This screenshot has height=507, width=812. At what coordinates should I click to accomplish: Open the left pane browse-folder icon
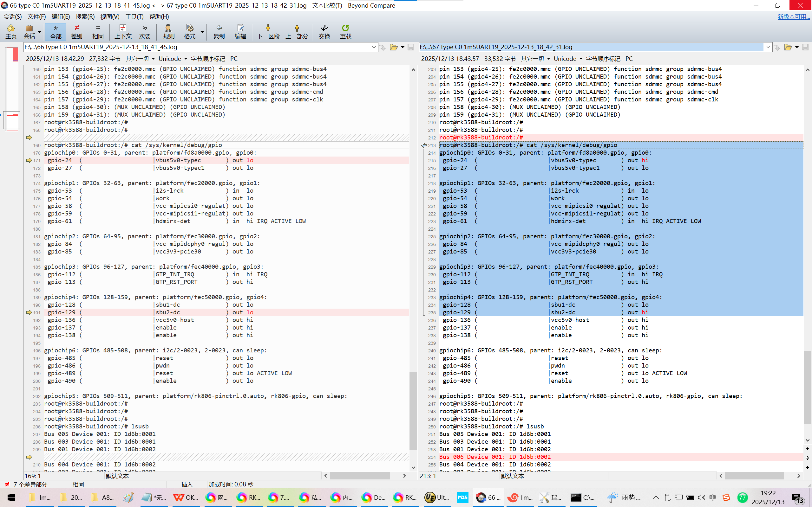point(394,47)
